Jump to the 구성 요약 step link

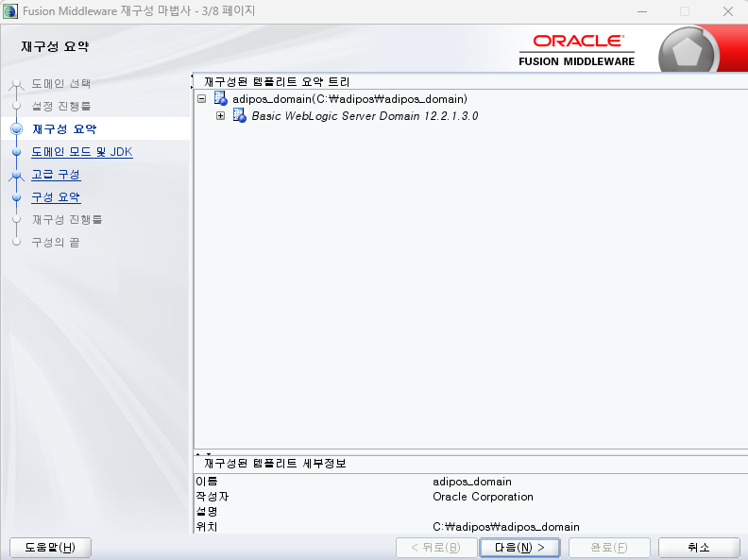pos(56,197)
